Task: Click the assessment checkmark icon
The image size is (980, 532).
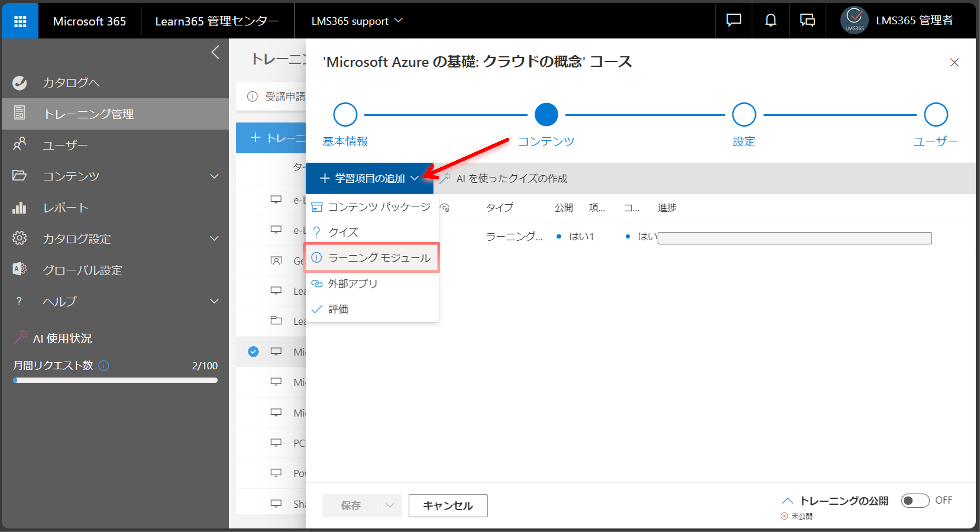Action: pyautogui.click(x=317, y=309)
